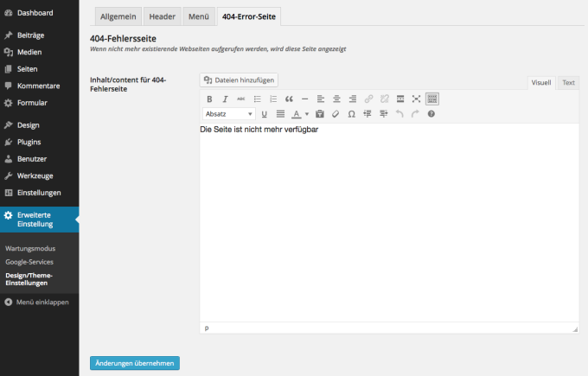Insert a bulleted list

coord(257,99)
